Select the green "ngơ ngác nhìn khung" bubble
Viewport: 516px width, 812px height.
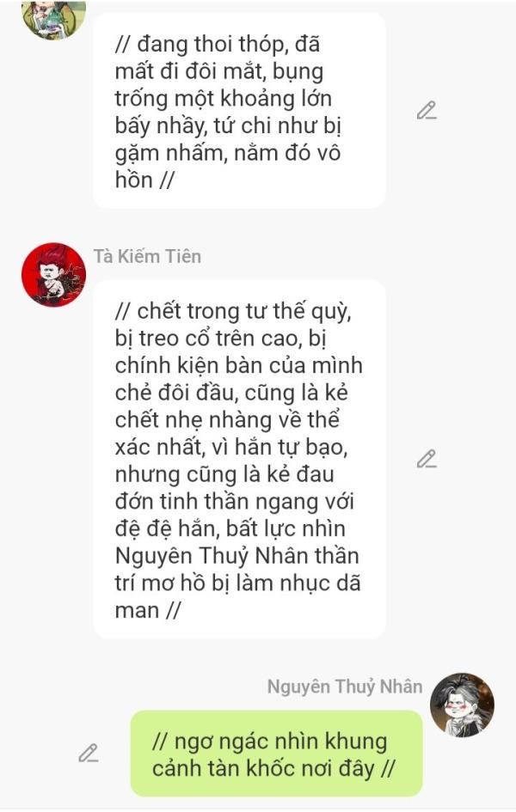(x=277, y=753)
